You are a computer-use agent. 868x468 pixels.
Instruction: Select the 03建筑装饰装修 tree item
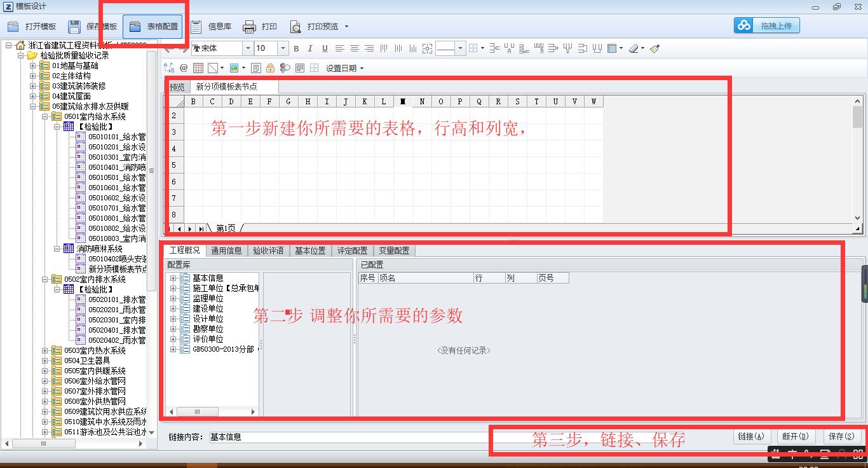pos(79,86)
